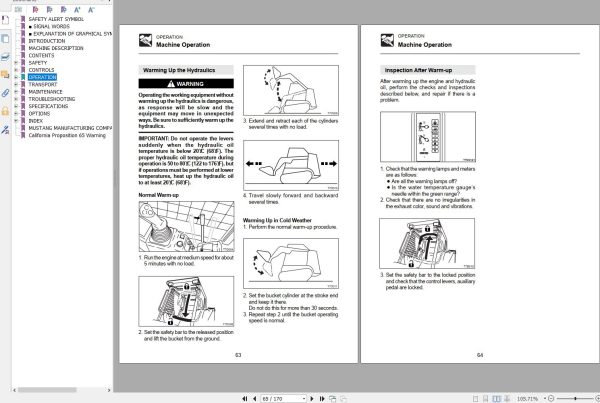Click the first purple bookmark flag toolbar icon

point(35,10)
